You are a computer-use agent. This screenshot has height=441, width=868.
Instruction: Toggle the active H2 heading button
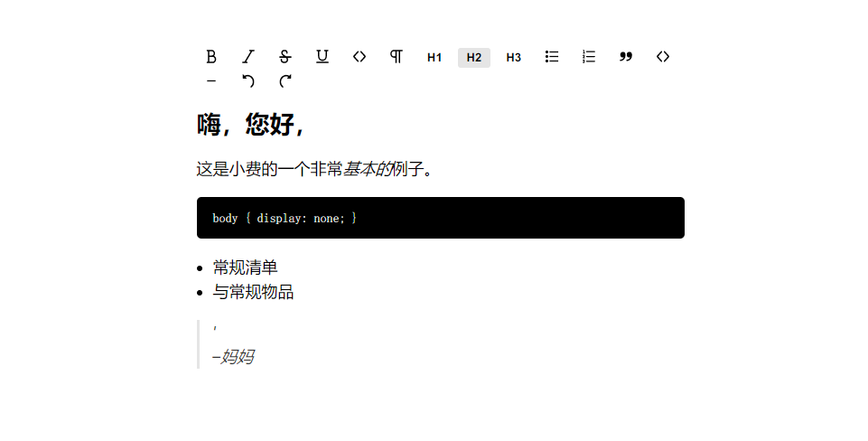(x=474, y=58)
